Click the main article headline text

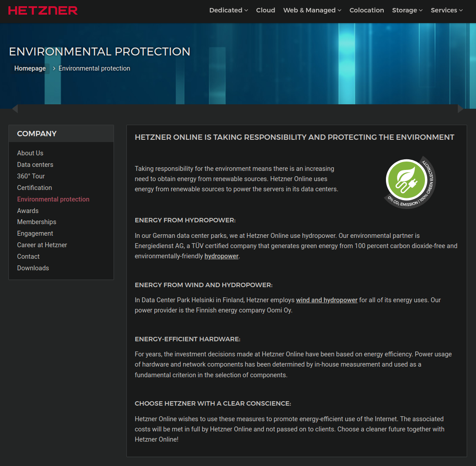coord(295,137)
